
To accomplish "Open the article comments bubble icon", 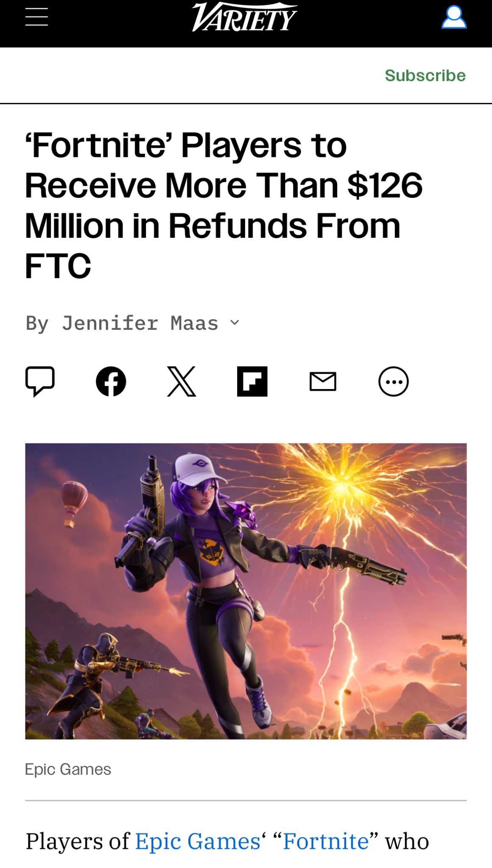I will click(x=40, y=381).
